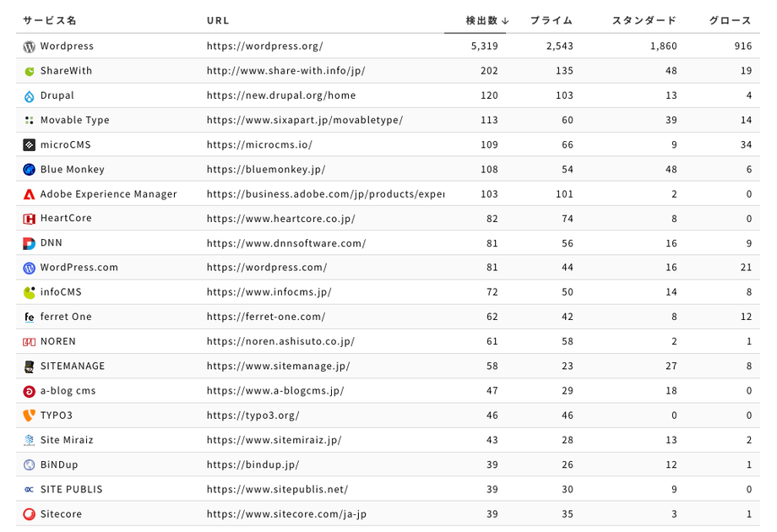Click the URL column header
Image resolution: width=777 pixels, height=532 pixels.
[218, 20]
